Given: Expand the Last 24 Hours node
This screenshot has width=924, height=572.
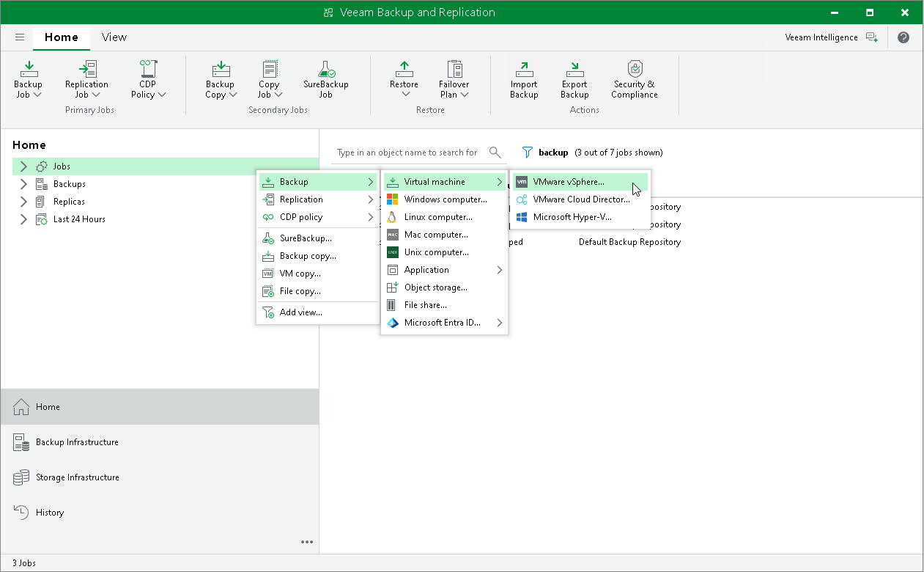Looking at the screenshot, I should (23, 219).
